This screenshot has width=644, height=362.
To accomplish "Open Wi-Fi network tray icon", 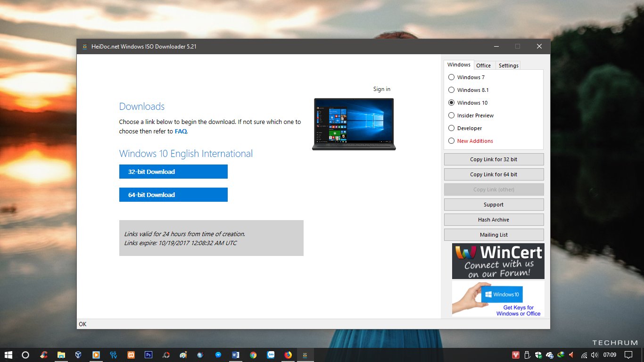I will [584, 355].
